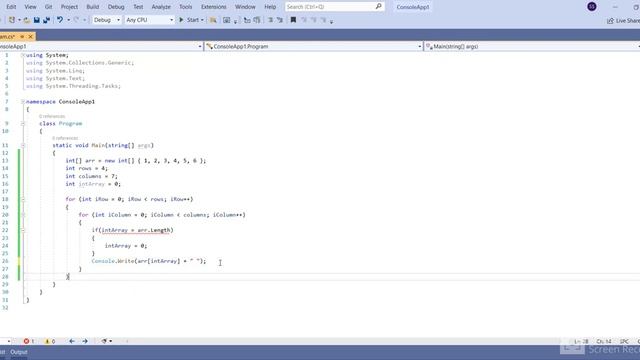This screenshot has height=360, width=640.
Task: Collapse the namespace ConsoleApp1 block
Action: [x=23, y=102]
